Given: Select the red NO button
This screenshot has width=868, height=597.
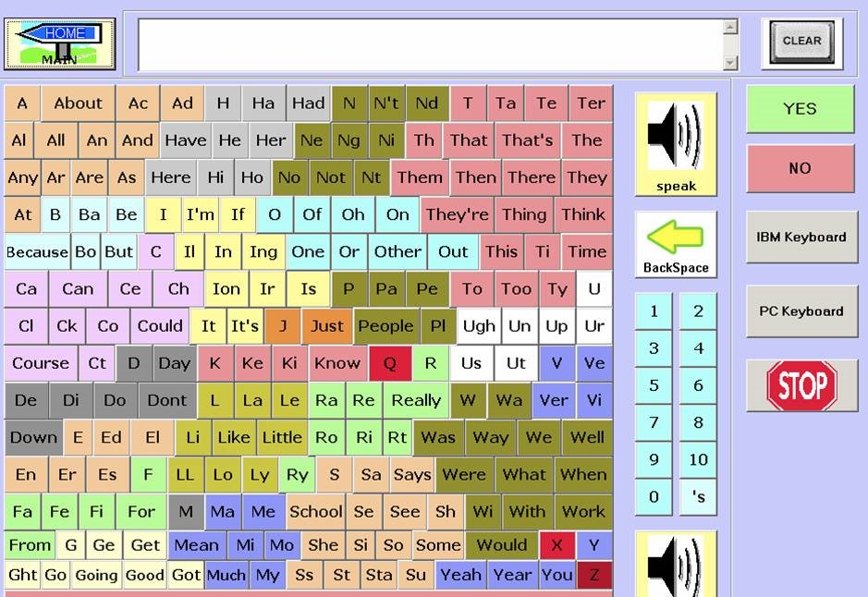Looking at the screenshot, I should (800, 168).
